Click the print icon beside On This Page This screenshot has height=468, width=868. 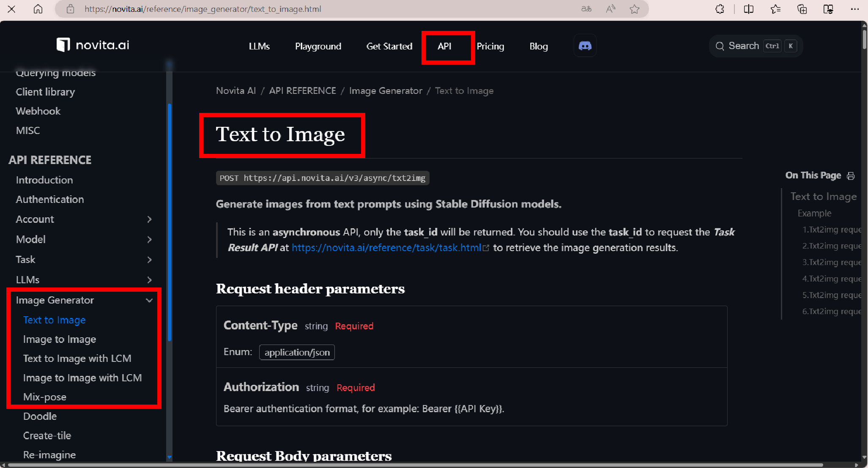pos(851,176)
